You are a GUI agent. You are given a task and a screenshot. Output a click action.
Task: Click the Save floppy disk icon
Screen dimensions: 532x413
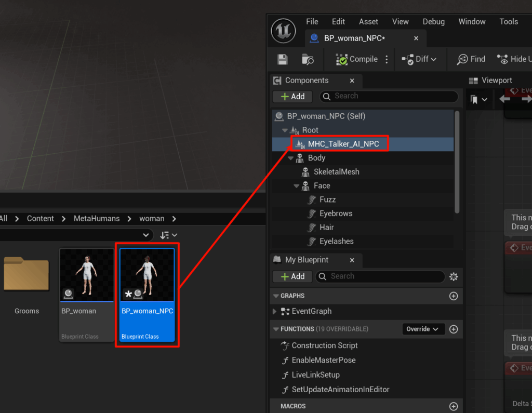pyautogui.click(x=282, y=59)
